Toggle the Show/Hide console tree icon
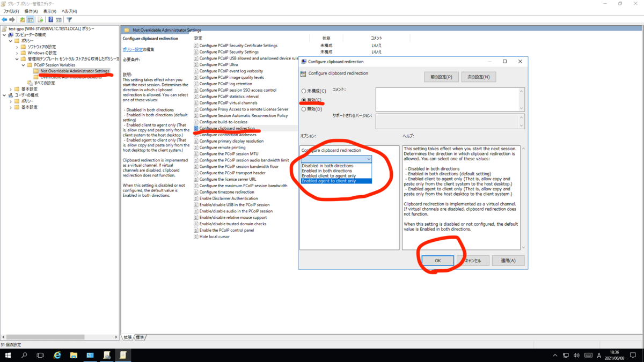The image size is (644, 362). [31, 20]
